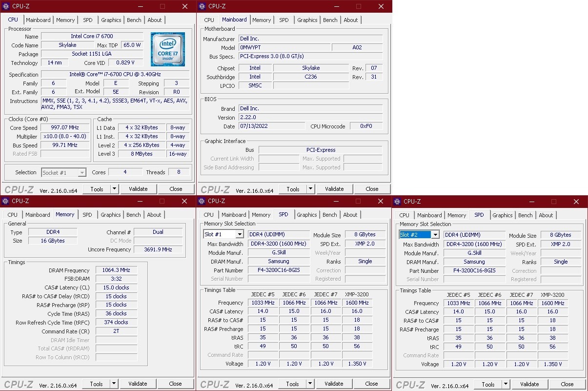The height and width of the screenshot is (391, 588).
Task: Click CPU-Z app icon in Slot #2 SPD window
Action: pos(397,202)
